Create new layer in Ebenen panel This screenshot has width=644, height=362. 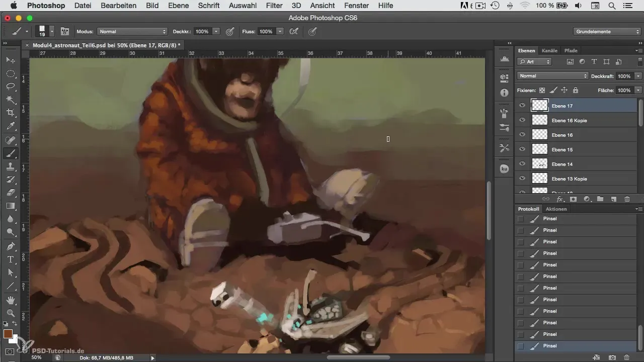613,199
